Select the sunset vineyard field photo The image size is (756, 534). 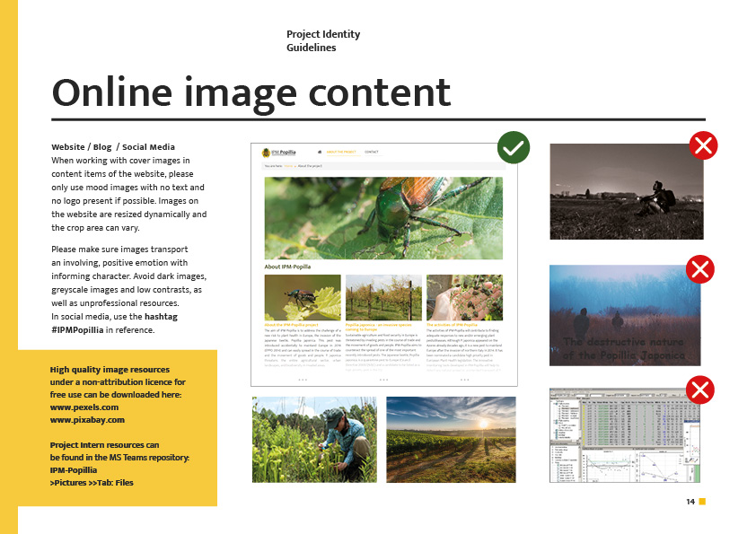pyautogui.click(x=451, y=439)
